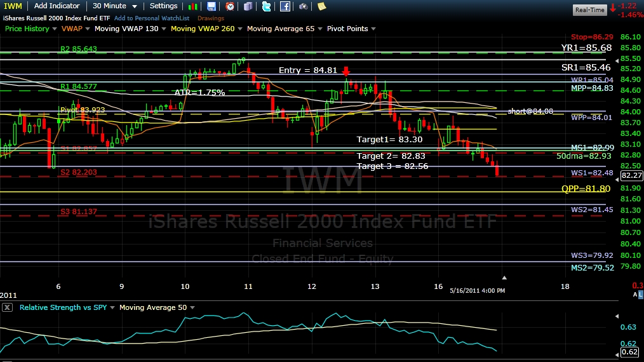644x362 pixels.
Task: Click the camera snapshot icon
Action: tap(303, 6)
